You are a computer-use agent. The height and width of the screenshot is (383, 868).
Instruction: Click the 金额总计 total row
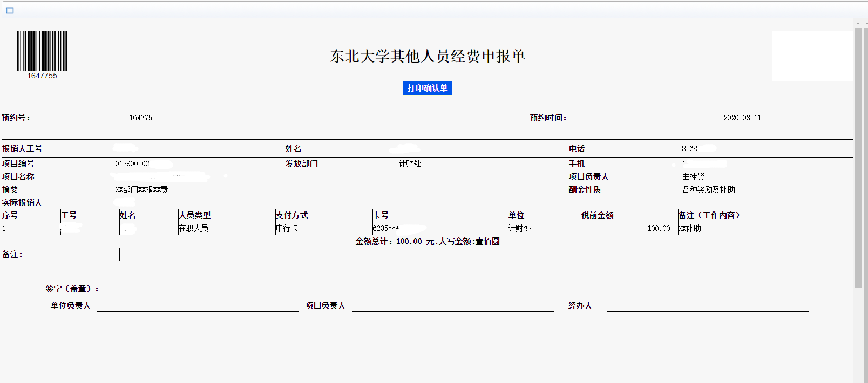click(428, 241)
